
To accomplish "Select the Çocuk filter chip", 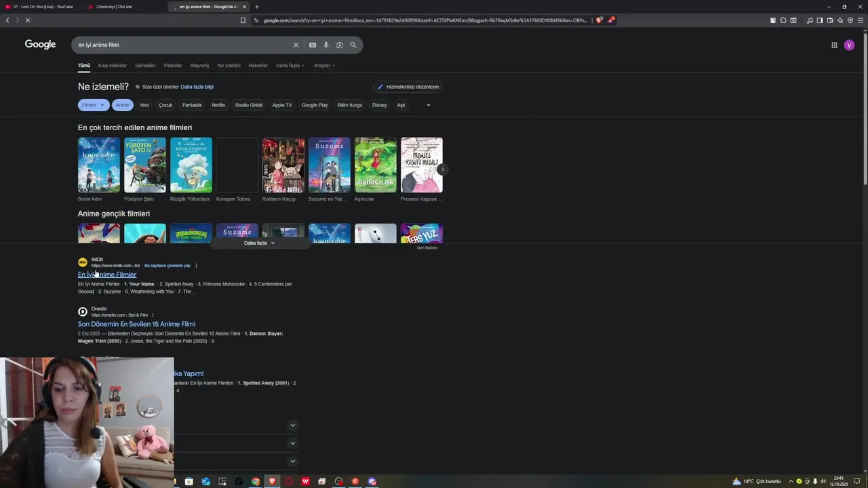I will [x=165, y=105].
